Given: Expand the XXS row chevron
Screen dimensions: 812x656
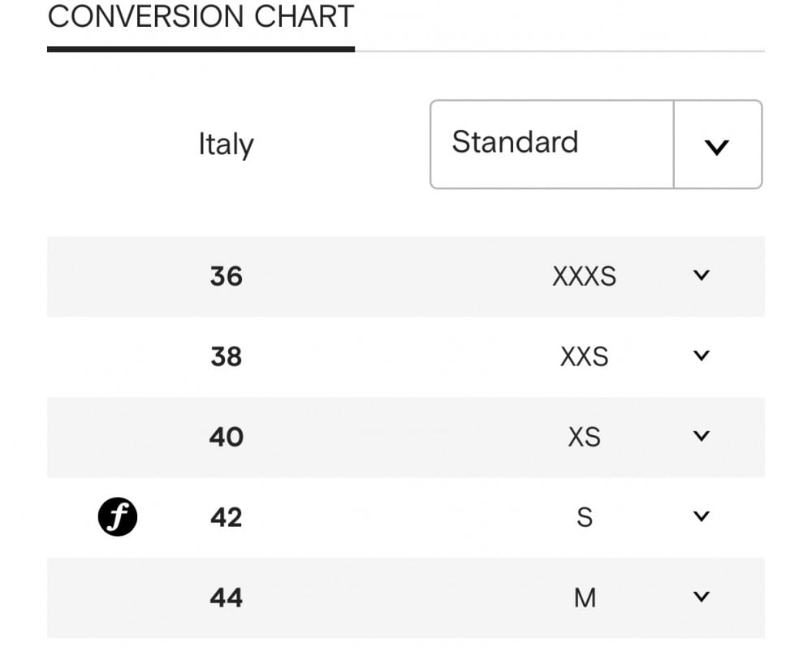Looking at the screenshot, I should (702, 356).
